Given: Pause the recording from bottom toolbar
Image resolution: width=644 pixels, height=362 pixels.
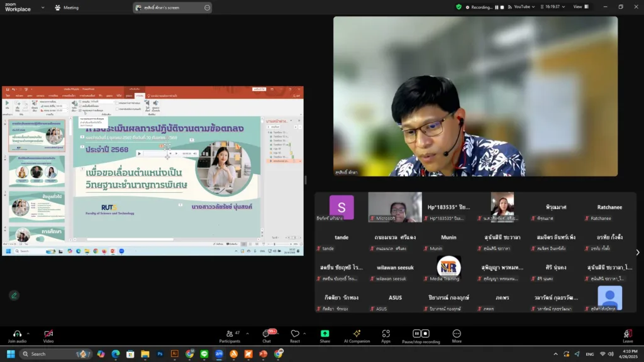Looking at the screenshot, I should point(416,333).
